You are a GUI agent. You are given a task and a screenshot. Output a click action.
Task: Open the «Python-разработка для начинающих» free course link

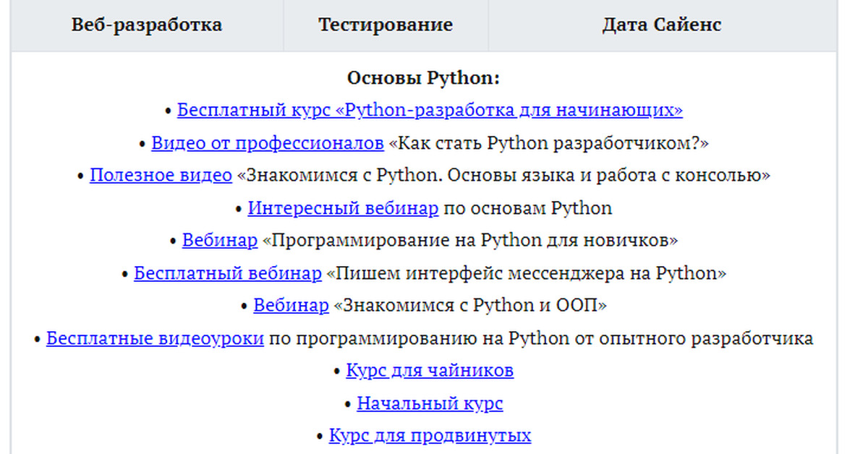pyautogui.click(x=430, y=111)
